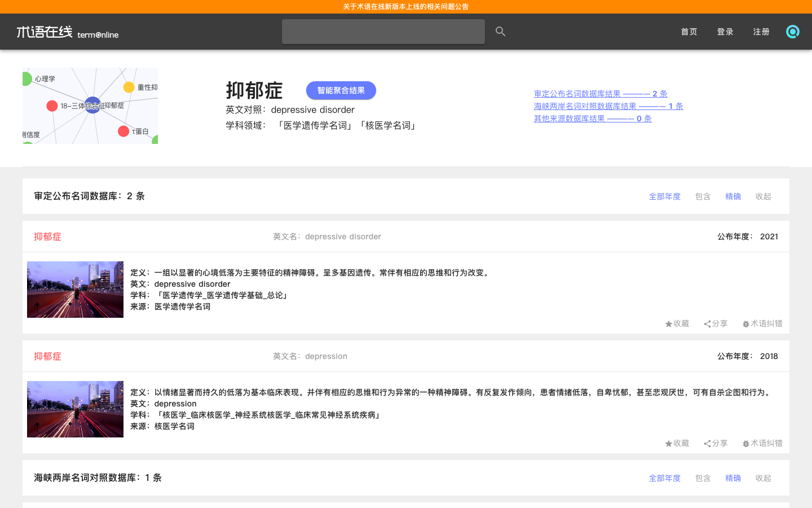812x508 pixels.
Task: Select 包含 filter in 海峡两岸 section
Action: 703,478
